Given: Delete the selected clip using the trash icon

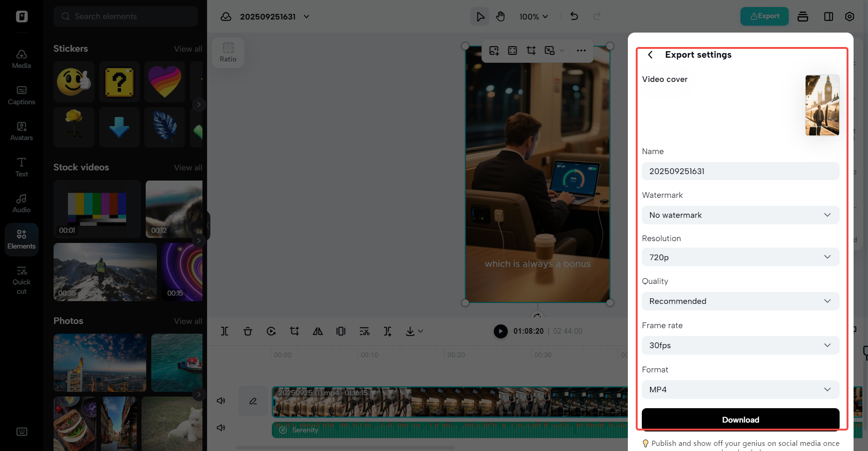Looking at the screenshot, I should 248,331.
